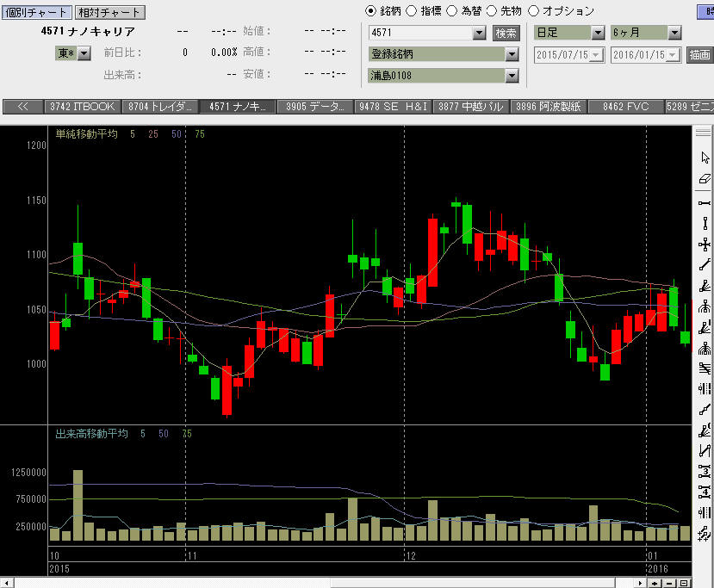Select the 先物 radio button
This screenshot has width=714, height=588.
click(x=491, y=11)
